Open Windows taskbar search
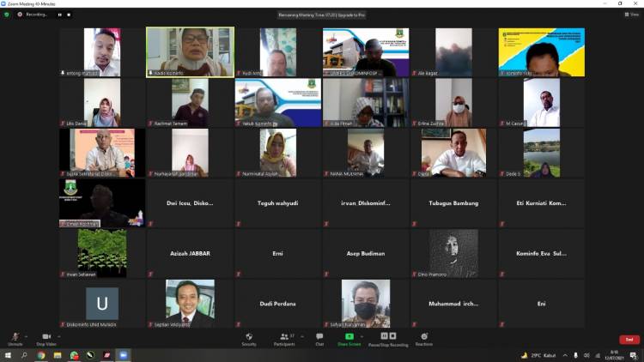644x362 pixels. 24,355
